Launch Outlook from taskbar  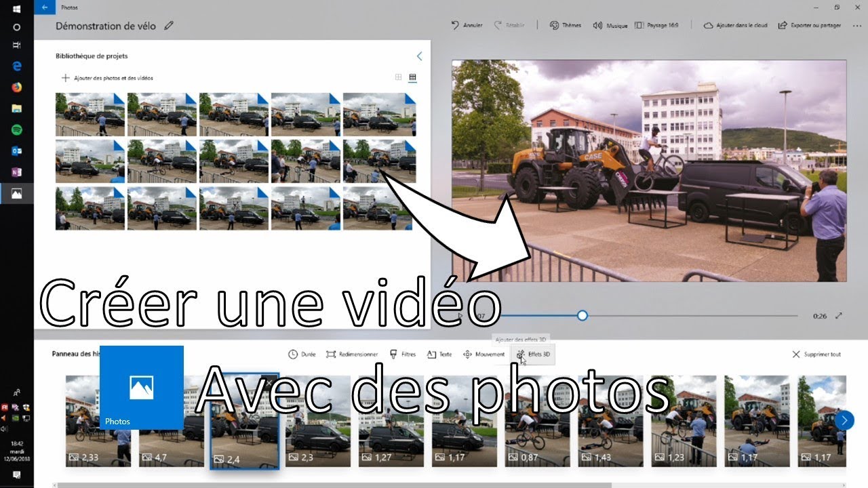pos(17,150)
